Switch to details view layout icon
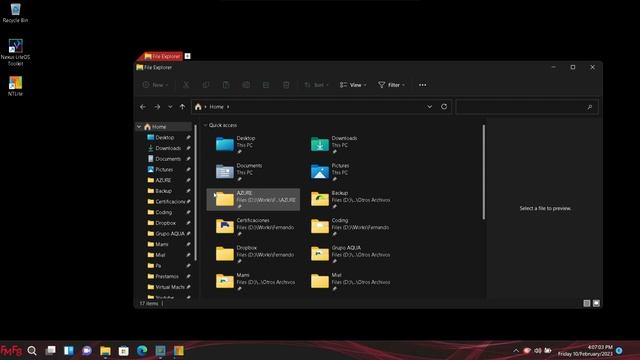Screen dimensions: 640x360 [x=587, y=303]
